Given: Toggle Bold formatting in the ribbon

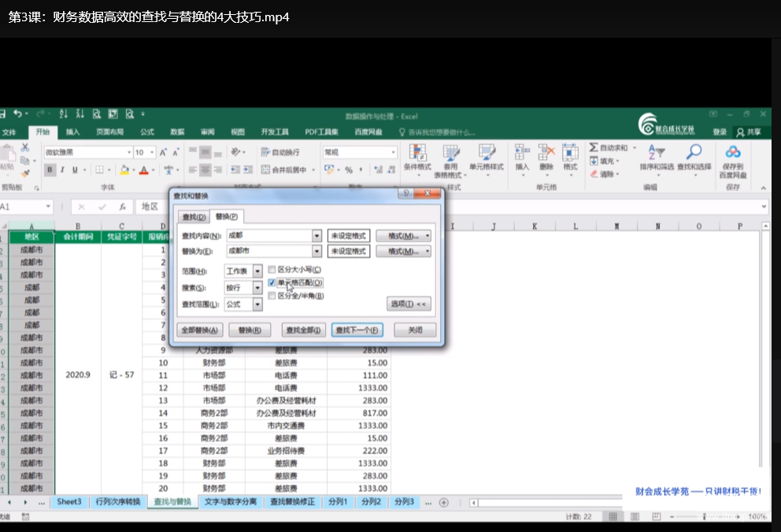Looking at the screenshot, I should coord(50,170).
